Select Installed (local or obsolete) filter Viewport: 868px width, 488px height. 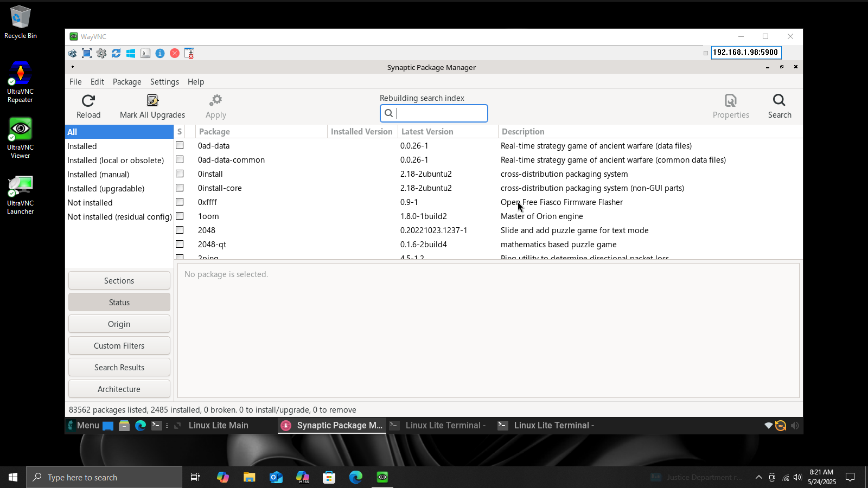coord(119,160)
